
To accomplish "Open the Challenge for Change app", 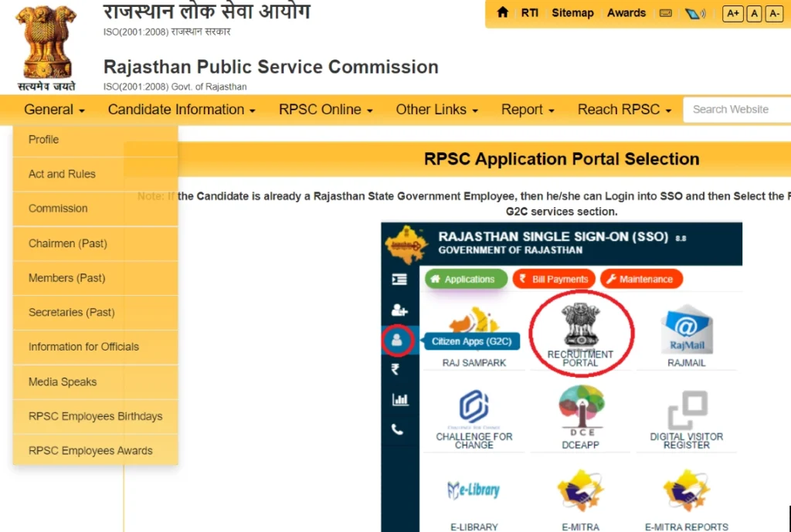I will pyautogui.click(x=474, y=419).
